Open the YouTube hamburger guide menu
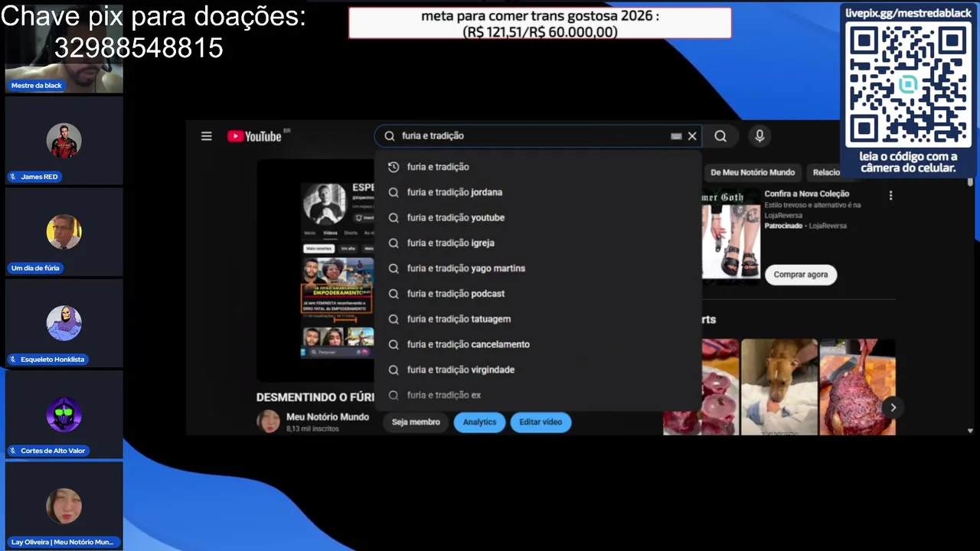 [206, 136]
